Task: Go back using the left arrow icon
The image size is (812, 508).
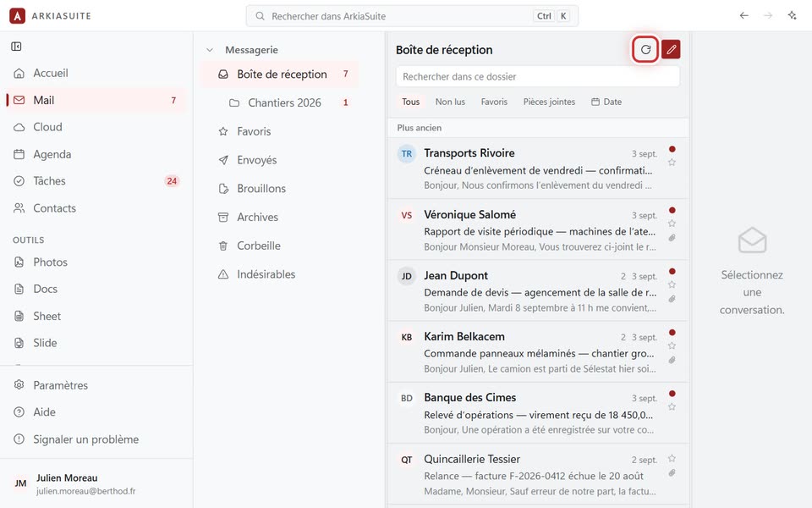Action: pos(744,15)
